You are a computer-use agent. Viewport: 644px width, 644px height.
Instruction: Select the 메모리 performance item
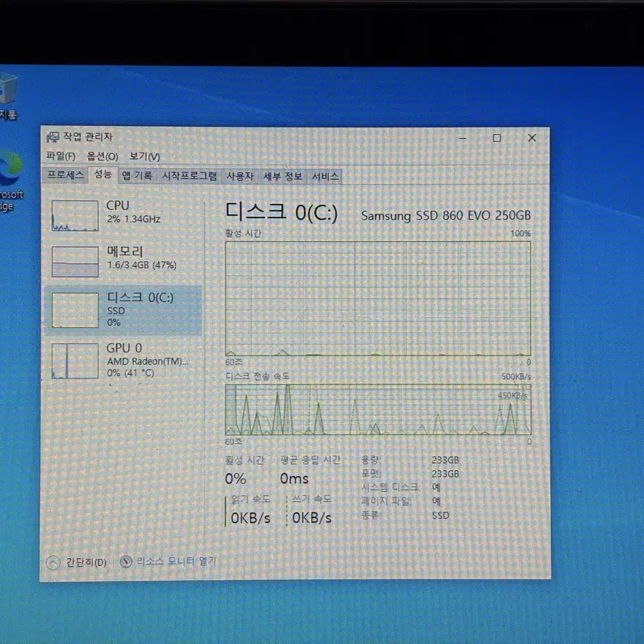click(123, 261)
